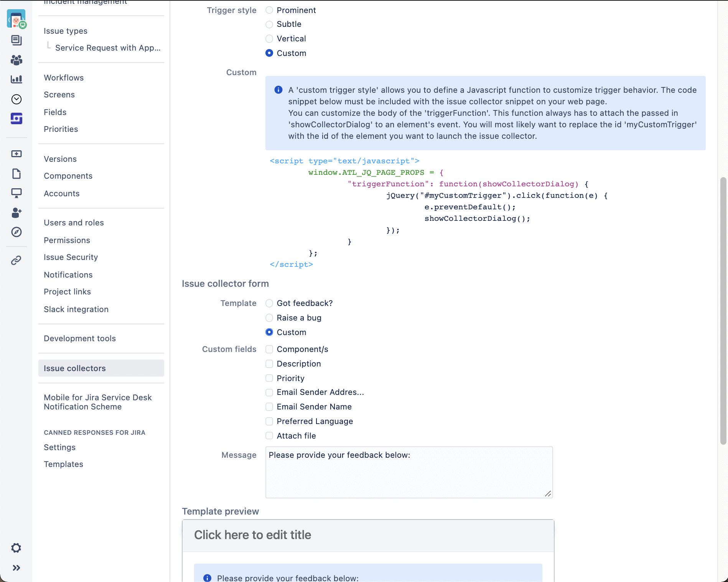Check the Email Sender Name field
Viewport: 728px width, 582px height.
(269, 407)
